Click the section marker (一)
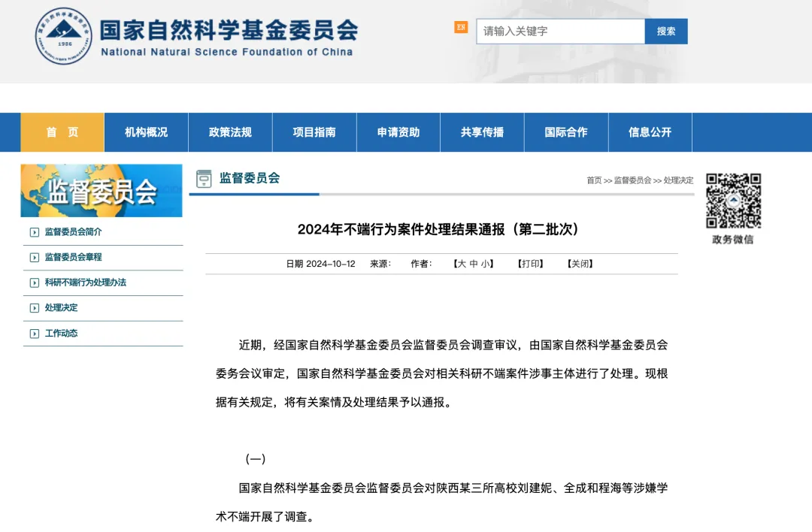The height and width of the screenshot is (532, 812). coord(256,459)
